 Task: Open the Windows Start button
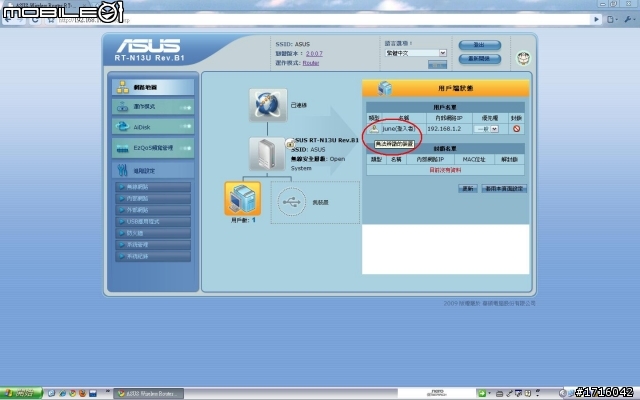(21, 393)
